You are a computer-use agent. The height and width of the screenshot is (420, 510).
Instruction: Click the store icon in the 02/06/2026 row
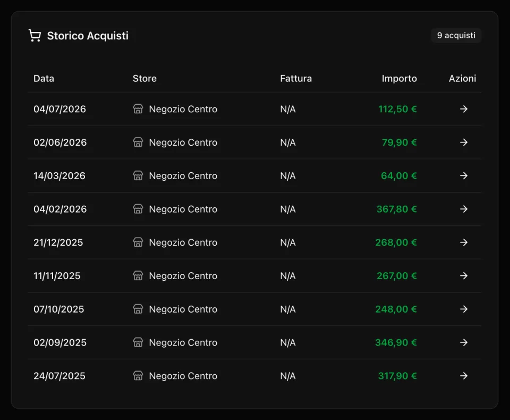(138, 142)
